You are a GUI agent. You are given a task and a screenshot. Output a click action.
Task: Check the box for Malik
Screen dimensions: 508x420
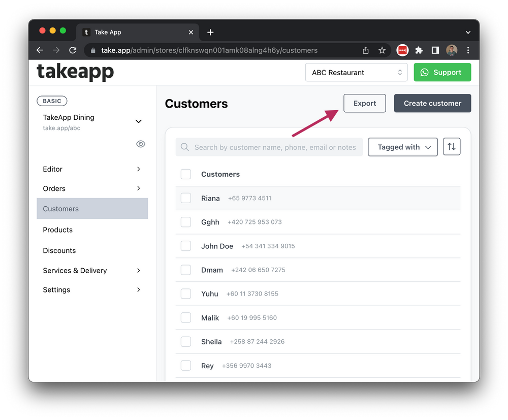click(185, 318)
